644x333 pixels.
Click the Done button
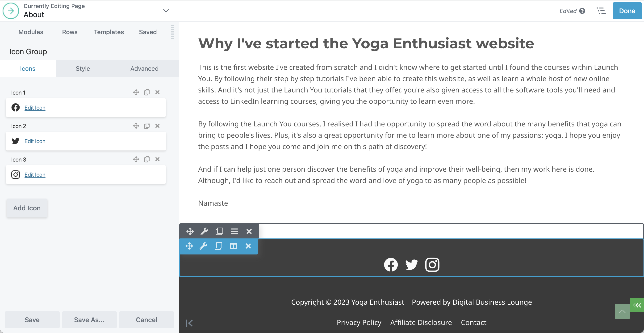[627, 11]
